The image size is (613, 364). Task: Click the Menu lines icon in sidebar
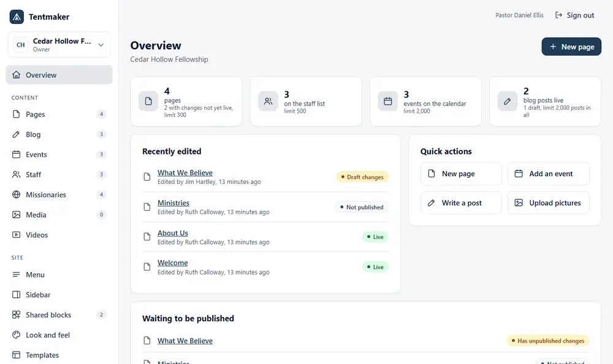(16, 275)
